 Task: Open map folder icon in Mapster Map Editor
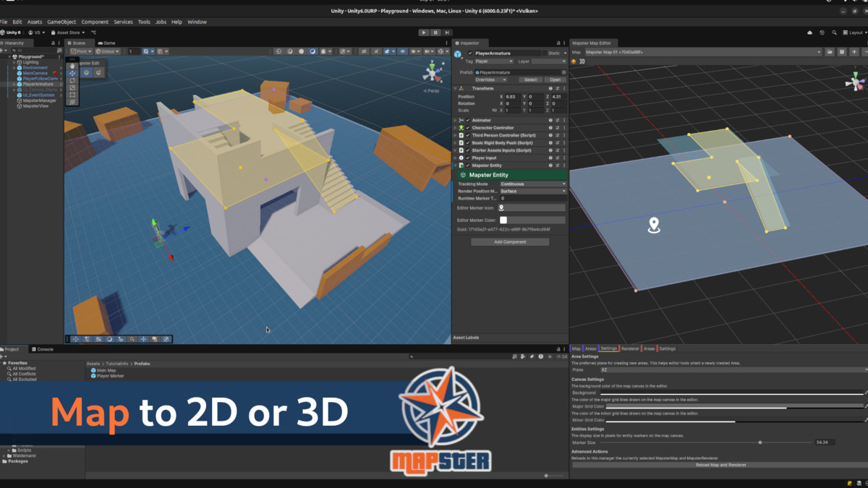pyautogui.click(x=830, y=52)
